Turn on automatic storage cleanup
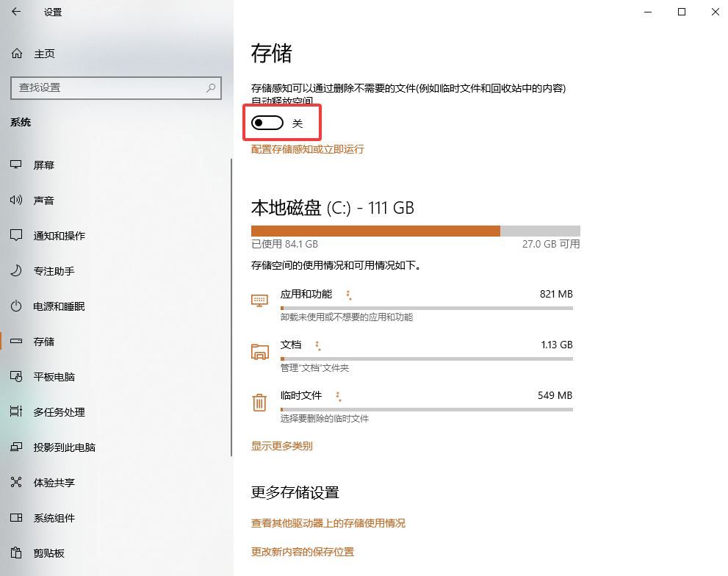Image resolution: width=728 pixels, height=576 pixels. (267, 123)
